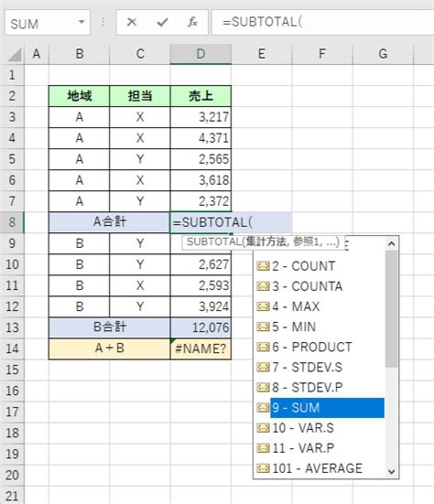
Task: Click the autocomplete list scrollbar thumb
Action: pyautogui.click(x=392, y=308)
